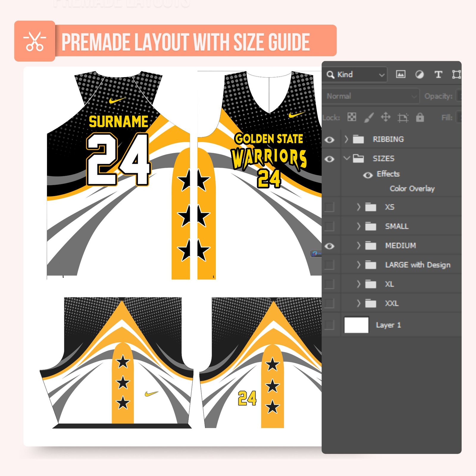The height and width of the screenshot is (476, 476).
Task: Show the SMALL group
Action: click(329, 226)
